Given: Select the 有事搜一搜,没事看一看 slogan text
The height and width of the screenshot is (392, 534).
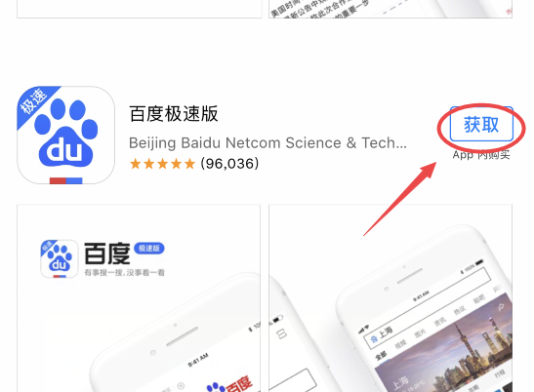Looking at the screenshot, I should (x=124, y=273).
